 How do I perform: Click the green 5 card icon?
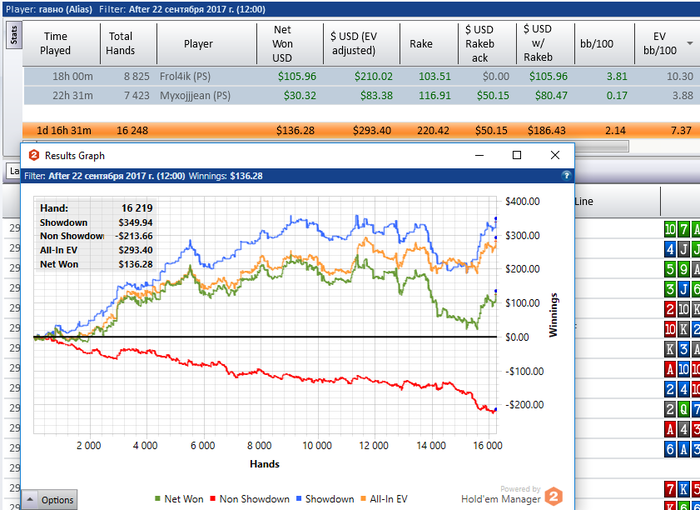click(670, 269)
